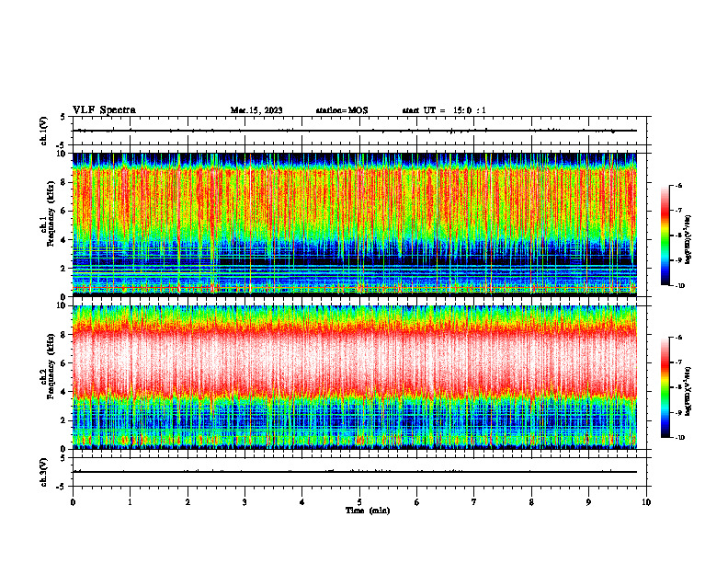Click the ch.1 colorbar scale

(665, 236)
